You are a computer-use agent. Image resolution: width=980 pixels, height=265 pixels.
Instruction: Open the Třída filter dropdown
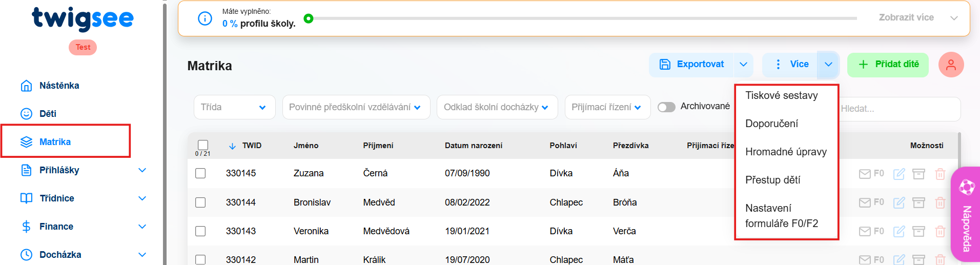pyautogui.click(x=234, y=107)
